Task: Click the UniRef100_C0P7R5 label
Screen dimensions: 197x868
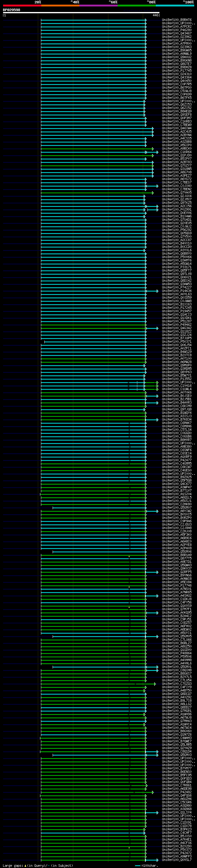Action: (177, 85)
